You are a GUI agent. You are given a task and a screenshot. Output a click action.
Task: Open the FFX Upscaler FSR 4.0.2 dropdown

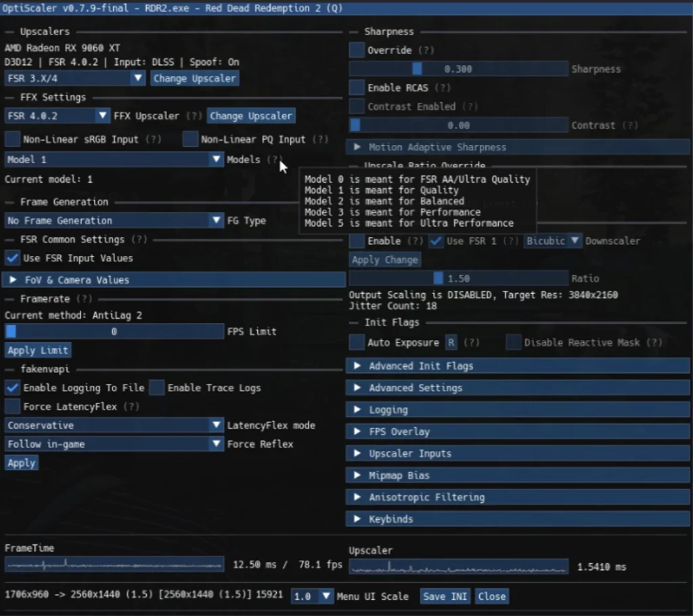pos(57,116)
